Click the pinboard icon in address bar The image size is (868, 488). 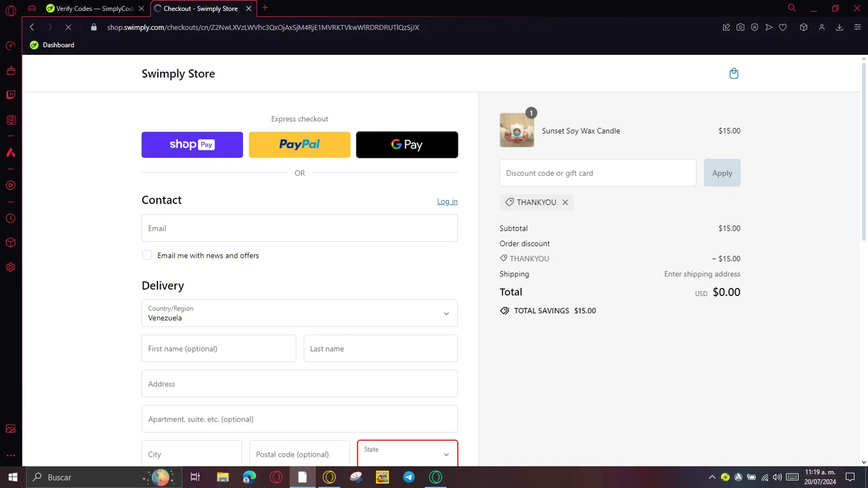click(726, 27)
